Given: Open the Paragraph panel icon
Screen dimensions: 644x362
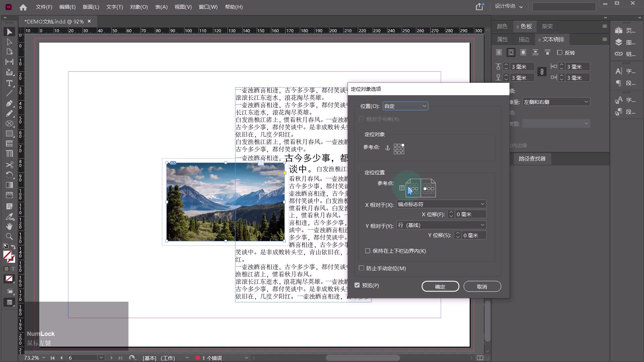Looking at the screenshot, I should [x=619, y=83].
